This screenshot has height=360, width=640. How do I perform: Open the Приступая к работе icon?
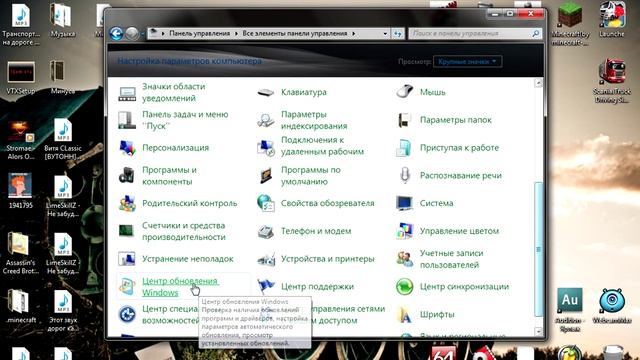click(404, 148)
